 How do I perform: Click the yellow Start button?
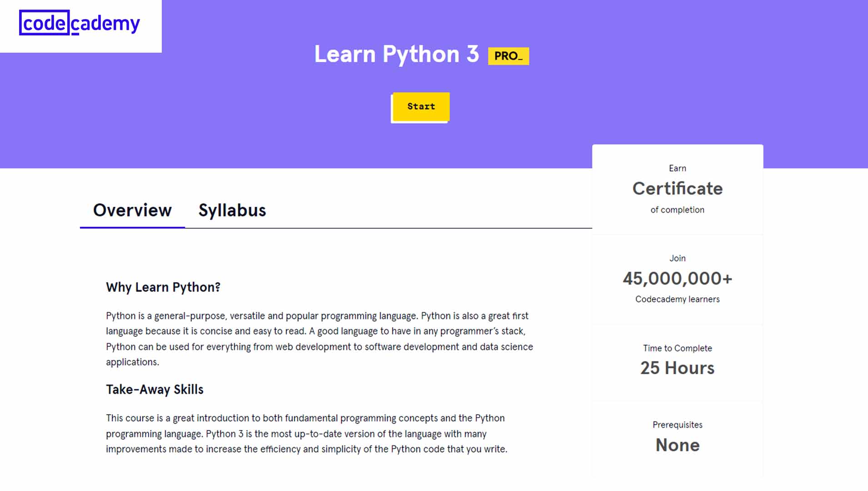(421, 107)
